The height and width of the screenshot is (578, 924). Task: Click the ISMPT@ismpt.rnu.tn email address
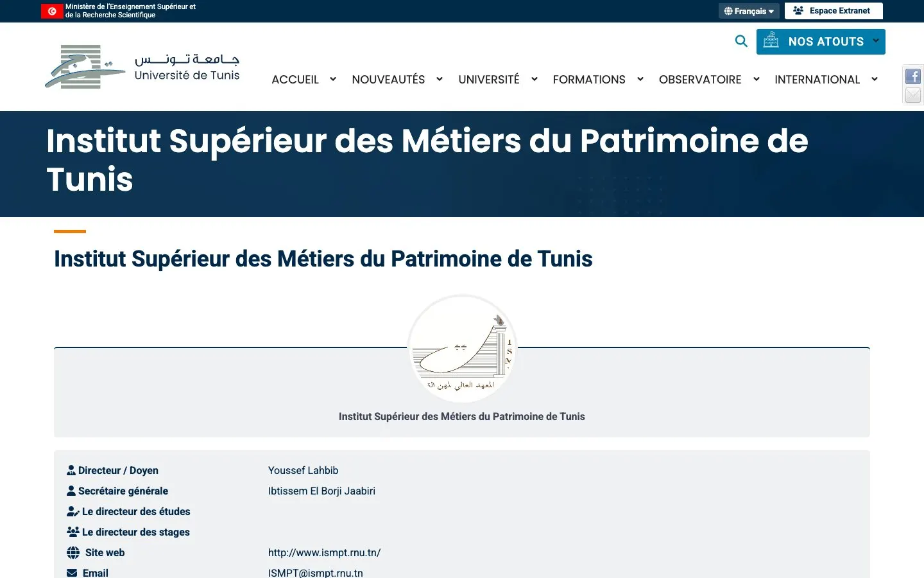click(x=316, y=573)
